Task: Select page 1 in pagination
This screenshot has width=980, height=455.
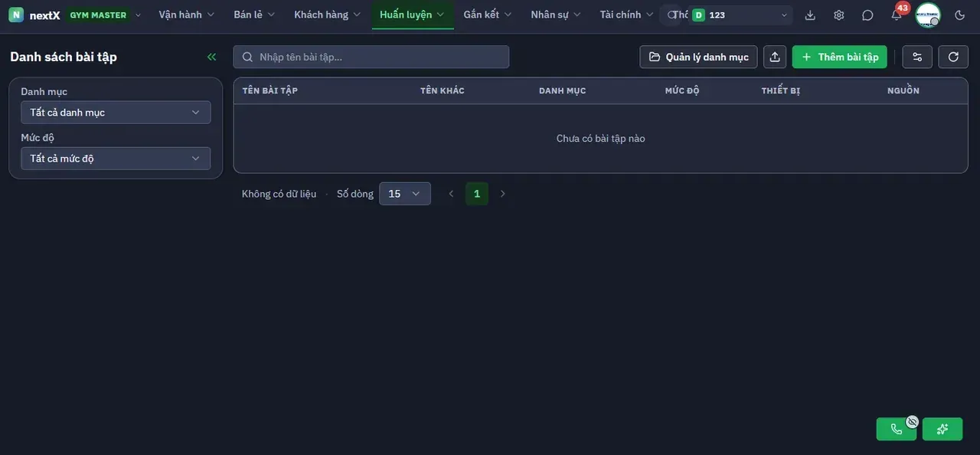Action: coord(477,194)
